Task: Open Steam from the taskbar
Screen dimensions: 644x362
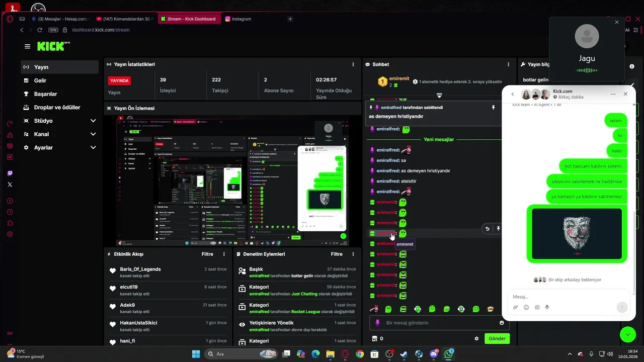Action: tap(404, 354)
